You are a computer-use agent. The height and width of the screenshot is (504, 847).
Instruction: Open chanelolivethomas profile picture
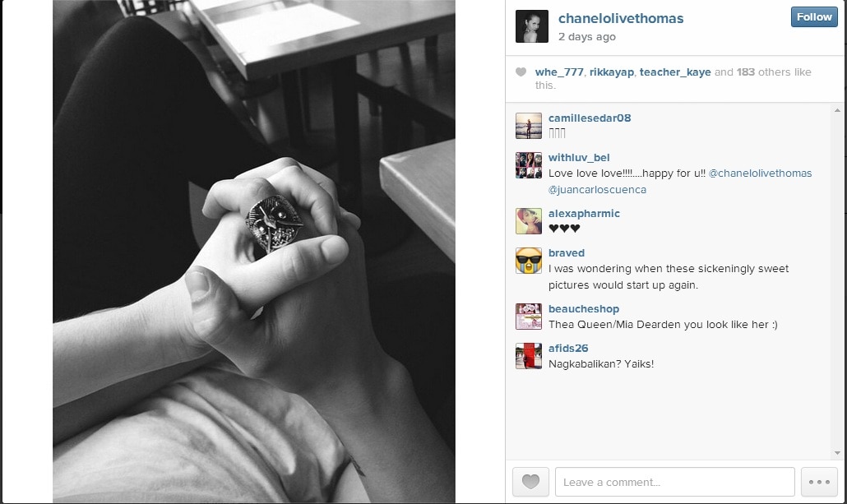pyautogui.click(x=531, y=26)
